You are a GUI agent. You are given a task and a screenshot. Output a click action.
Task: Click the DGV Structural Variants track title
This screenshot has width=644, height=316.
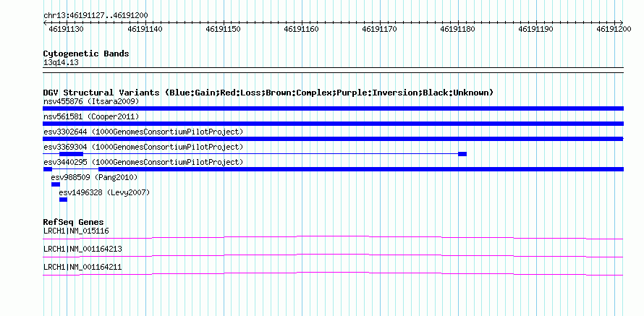point(268,93)
